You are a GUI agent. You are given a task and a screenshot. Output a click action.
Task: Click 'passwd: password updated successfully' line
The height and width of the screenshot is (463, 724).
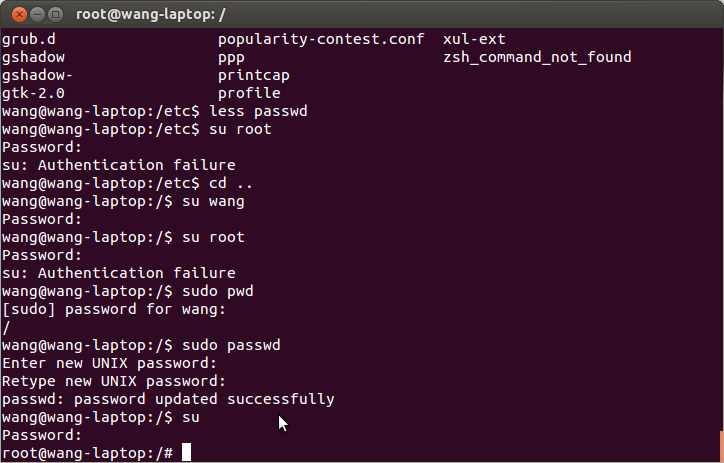168,399
